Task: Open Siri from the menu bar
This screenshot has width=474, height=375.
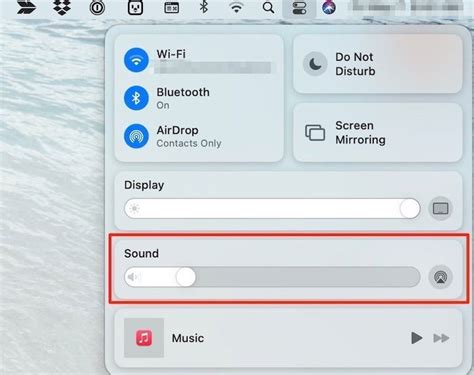Action: tap(329, 8)
